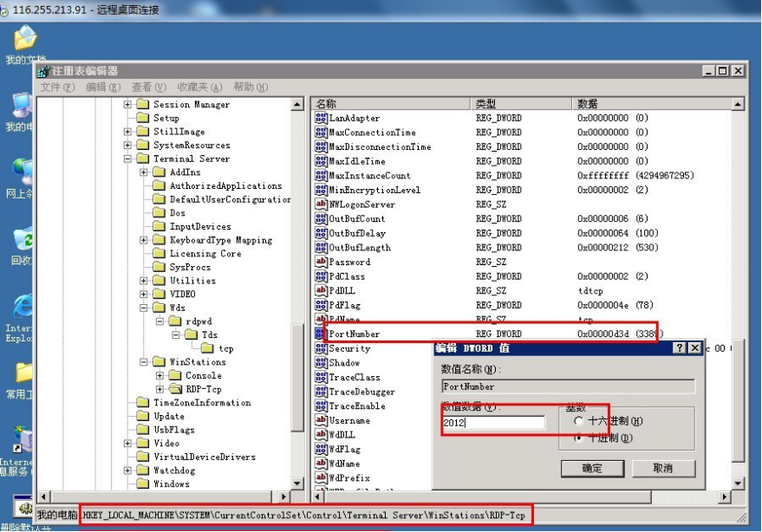Expand the RDP-Tcp tree node
The height and width of the screenshot is (532, 762).
pos(160,389)
